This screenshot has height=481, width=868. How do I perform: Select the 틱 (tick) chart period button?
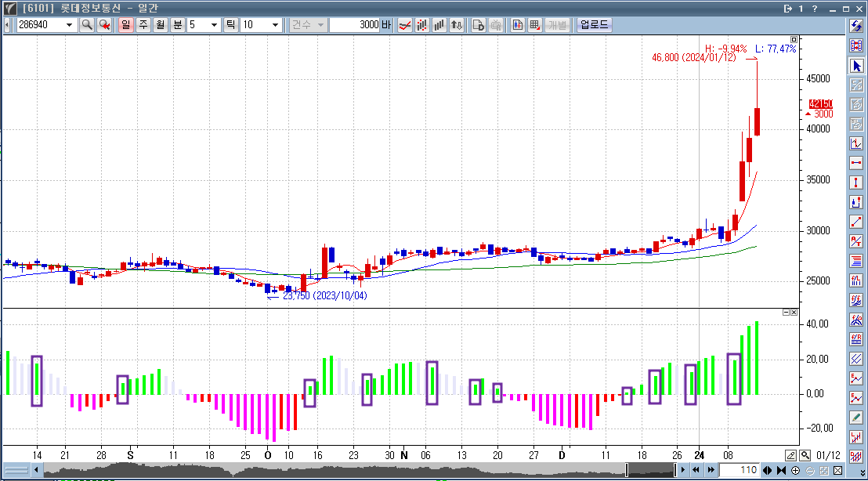pos(231,24)
